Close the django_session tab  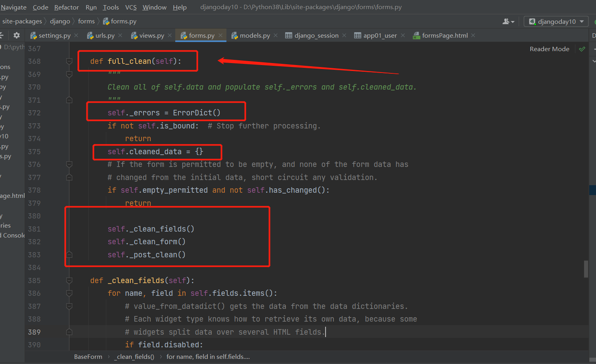344,35
